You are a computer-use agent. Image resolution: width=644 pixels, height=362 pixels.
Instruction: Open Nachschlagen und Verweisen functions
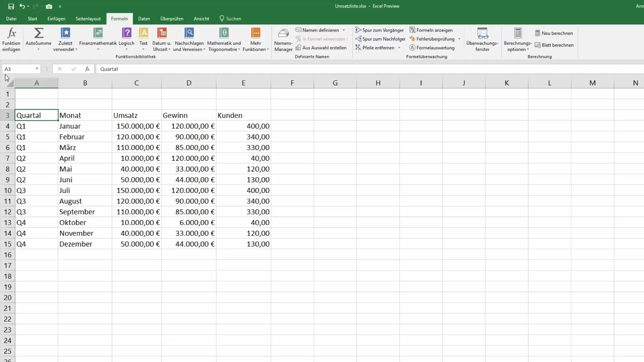coord(189,40)
